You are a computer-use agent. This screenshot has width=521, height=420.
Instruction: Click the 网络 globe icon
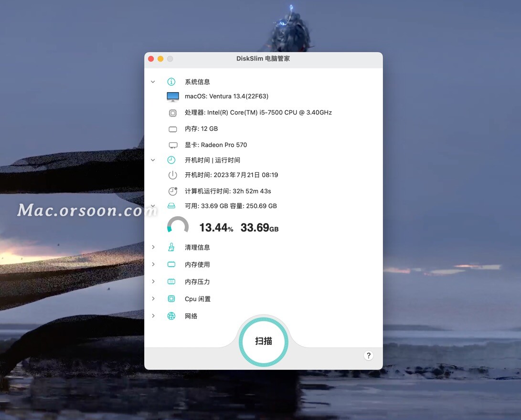(x=172, y=315)
